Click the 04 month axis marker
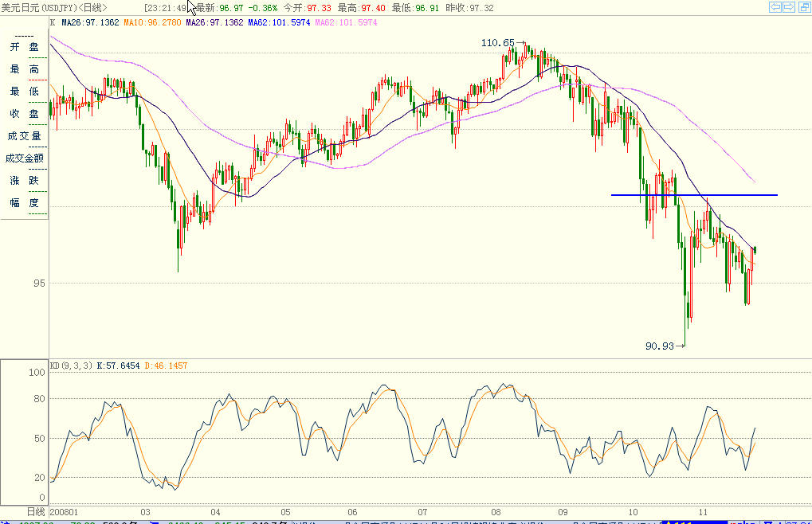This screenshot has height=524, width=812. point(215,513)
